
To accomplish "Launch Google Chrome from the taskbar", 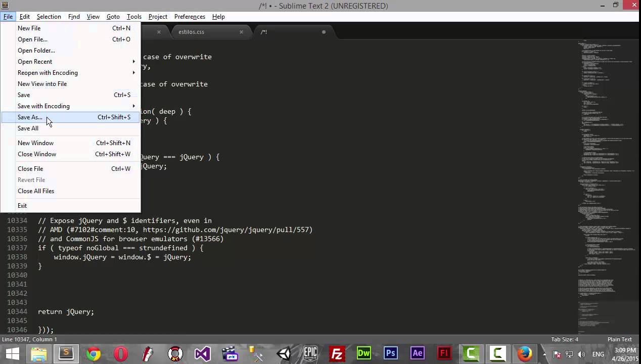I will (93, 353).
